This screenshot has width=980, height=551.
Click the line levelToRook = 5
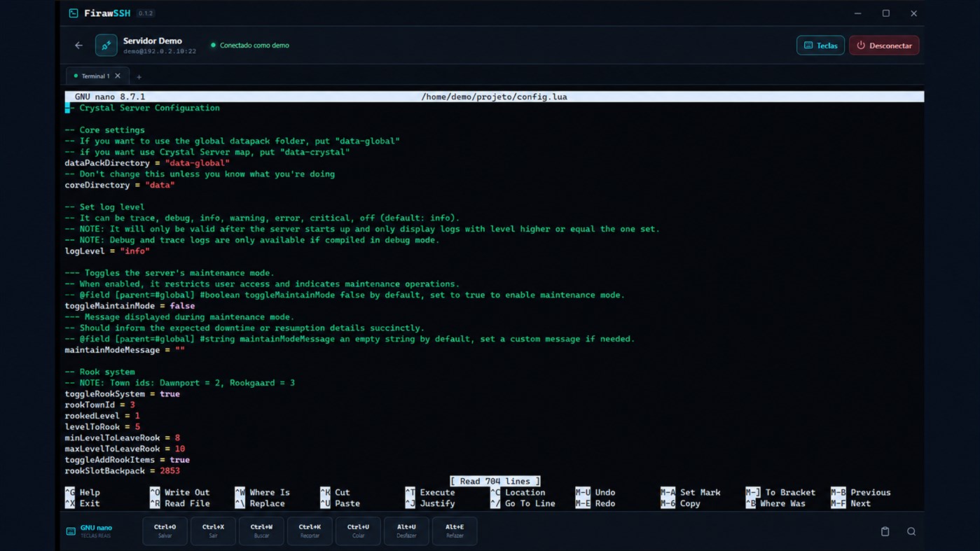(x=102, y=427)
